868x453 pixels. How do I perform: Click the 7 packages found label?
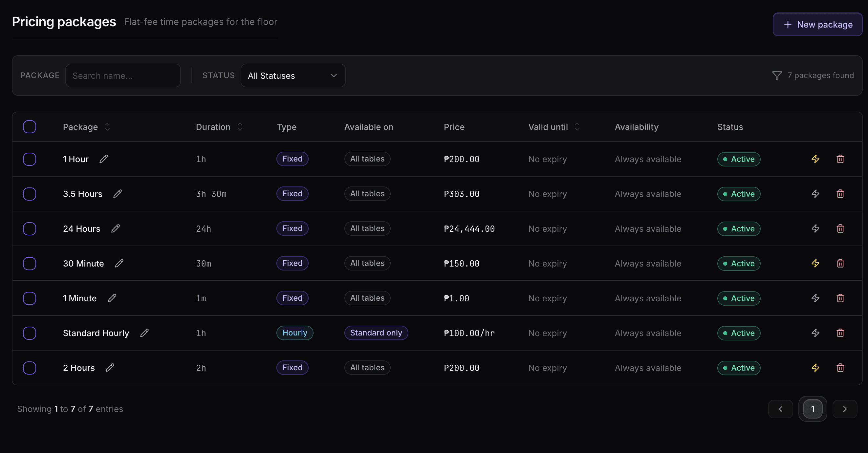821,75
